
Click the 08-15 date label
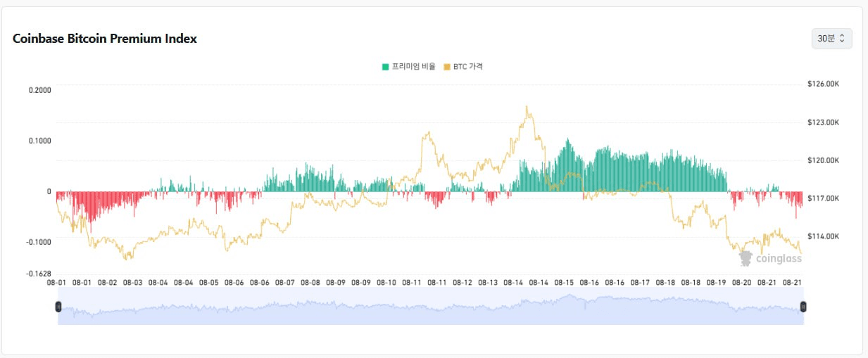564,283
